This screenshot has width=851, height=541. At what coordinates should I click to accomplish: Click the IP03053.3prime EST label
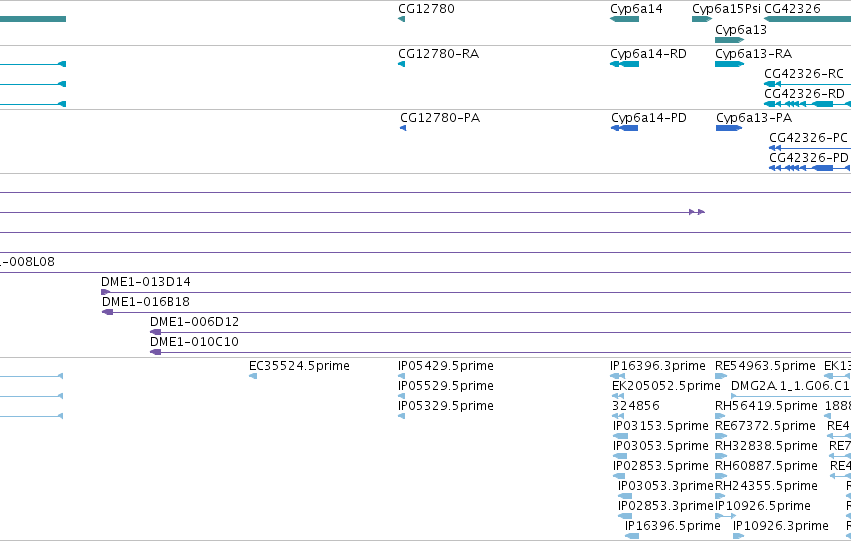click(x=665, y=486)
